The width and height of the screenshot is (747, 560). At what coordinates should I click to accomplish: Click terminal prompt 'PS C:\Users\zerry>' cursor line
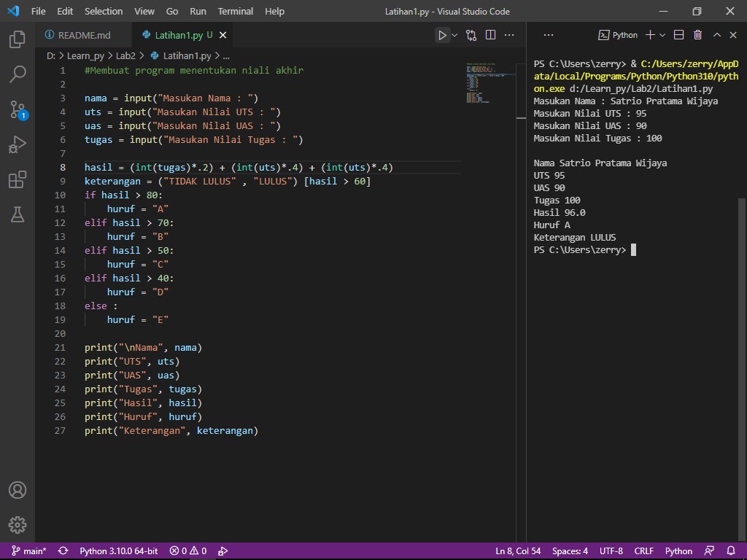pyautogui.click(x=584, y=250)
